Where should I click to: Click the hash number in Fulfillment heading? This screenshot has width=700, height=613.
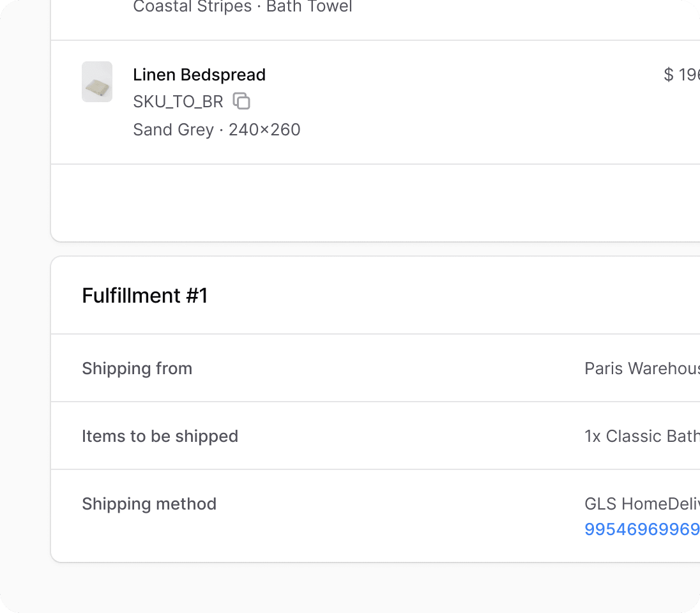(197, 296)
